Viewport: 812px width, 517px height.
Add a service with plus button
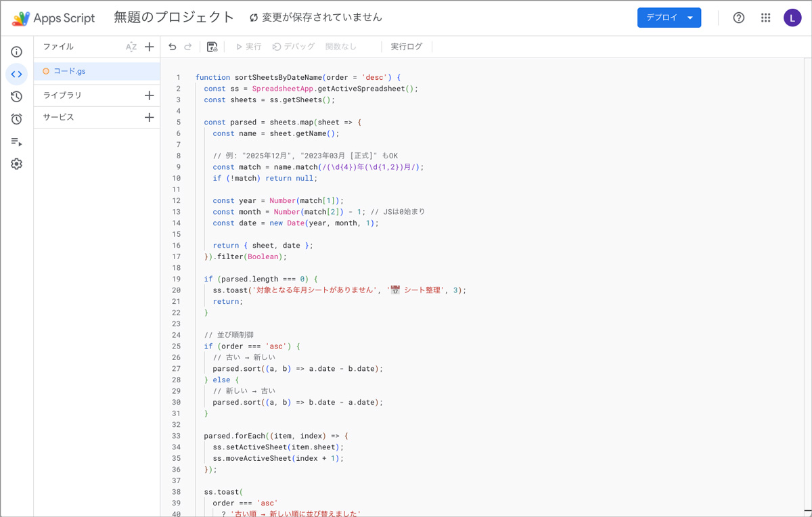(150, 117)
